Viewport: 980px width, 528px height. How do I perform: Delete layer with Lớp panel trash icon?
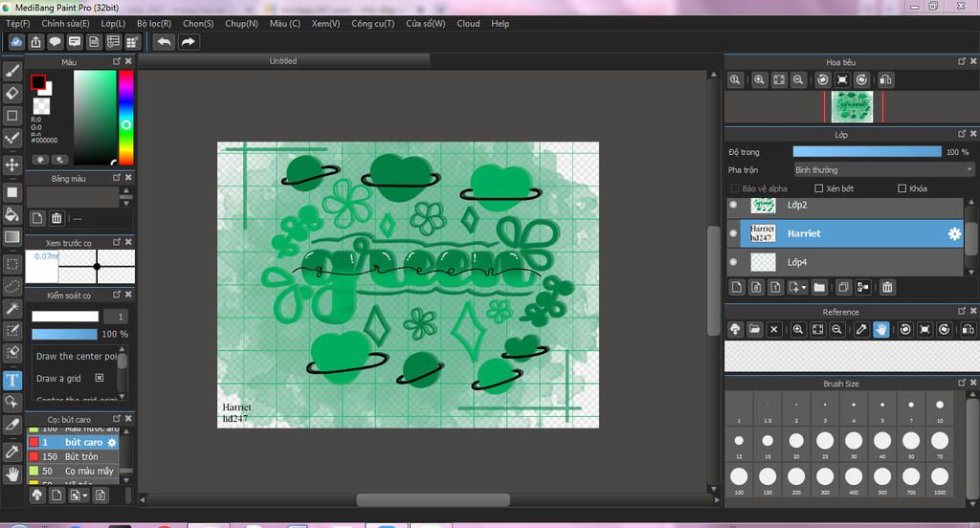[x=887, y=287]
